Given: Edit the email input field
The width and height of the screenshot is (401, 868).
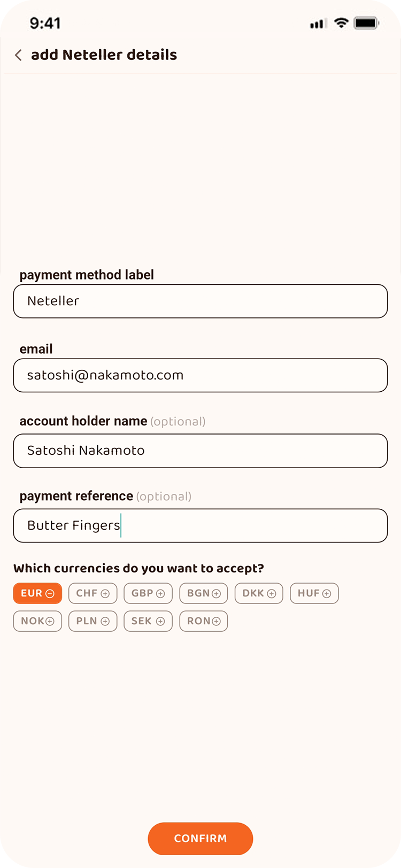Looking at the screenshot, I should [x=200, y=375].
